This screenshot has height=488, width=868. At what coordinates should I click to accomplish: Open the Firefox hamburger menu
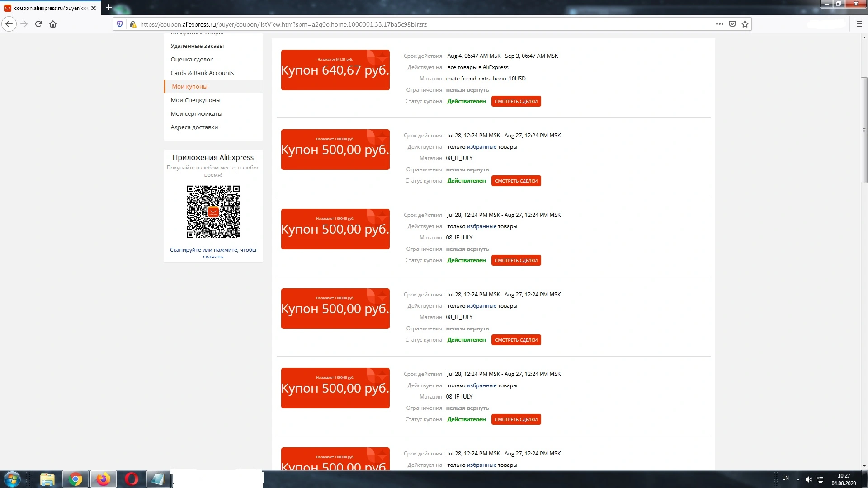tap(859, 24)
